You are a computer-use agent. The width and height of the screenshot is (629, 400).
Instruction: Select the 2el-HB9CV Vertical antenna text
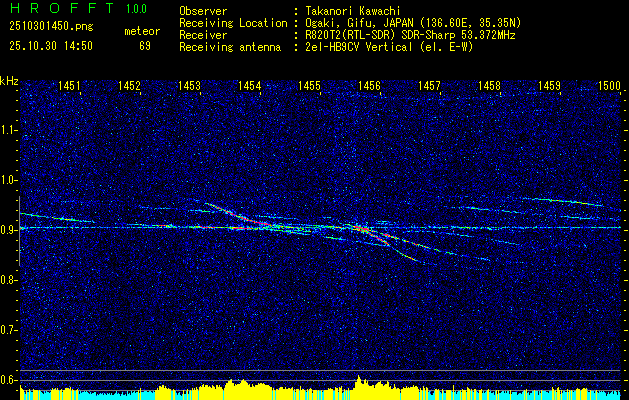pyautogui.click(x=389, y=47)
